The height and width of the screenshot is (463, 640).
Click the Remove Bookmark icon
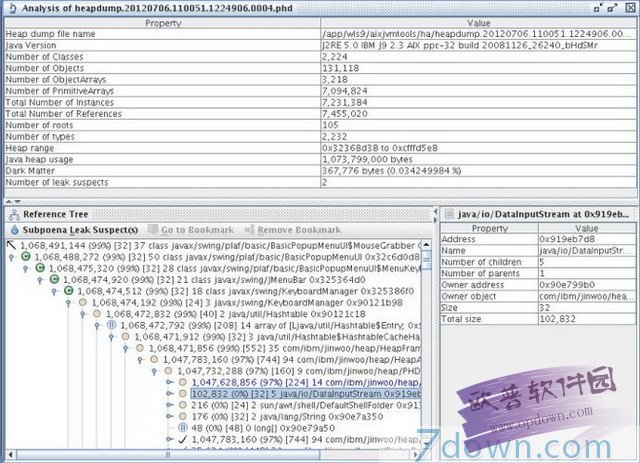249,230
